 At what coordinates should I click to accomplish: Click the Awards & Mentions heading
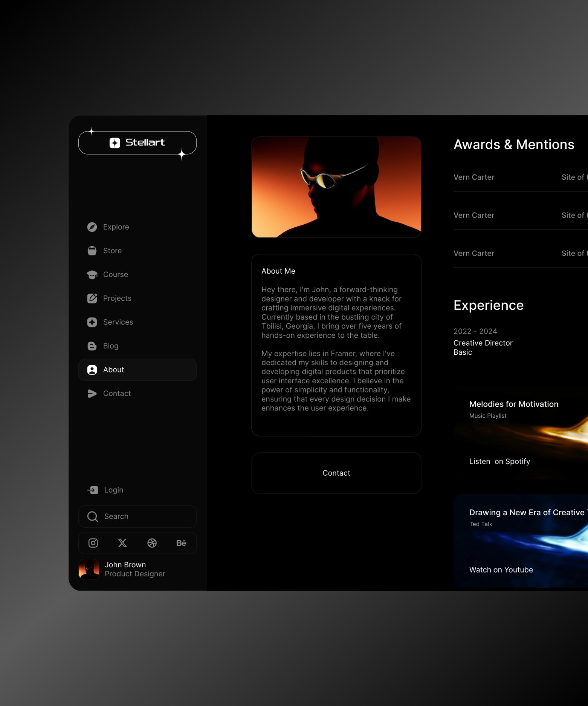(x=514, y=145)
